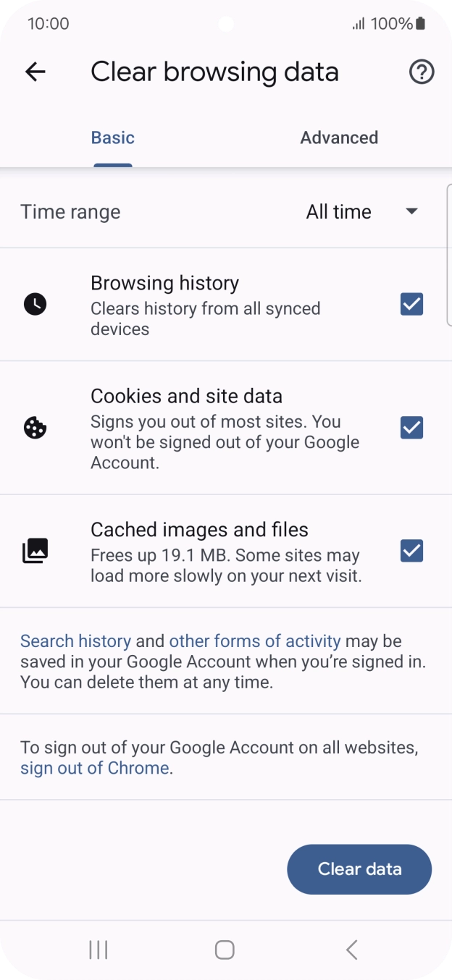
Task: Tap the Browsing history clock icon
Action: coord(35,304)
